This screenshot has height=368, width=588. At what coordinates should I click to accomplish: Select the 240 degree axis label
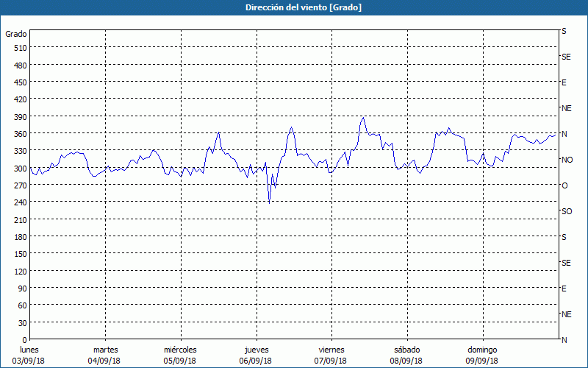pos(21,203)
